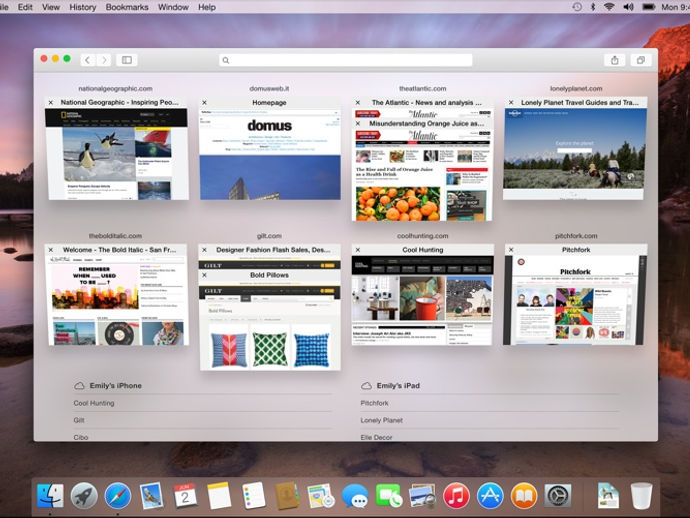Open the Help menu
The image size is (690, 518).
(x=207, y=7)
